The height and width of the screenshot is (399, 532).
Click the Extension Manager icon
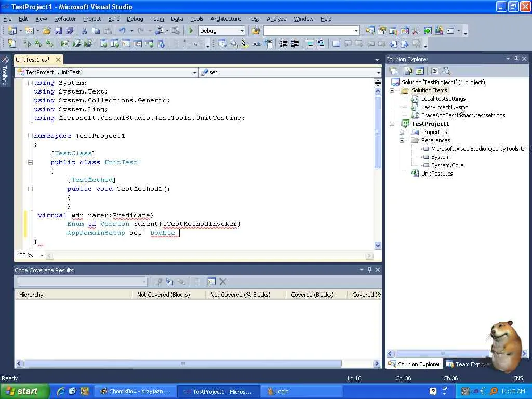pos(439,31)
